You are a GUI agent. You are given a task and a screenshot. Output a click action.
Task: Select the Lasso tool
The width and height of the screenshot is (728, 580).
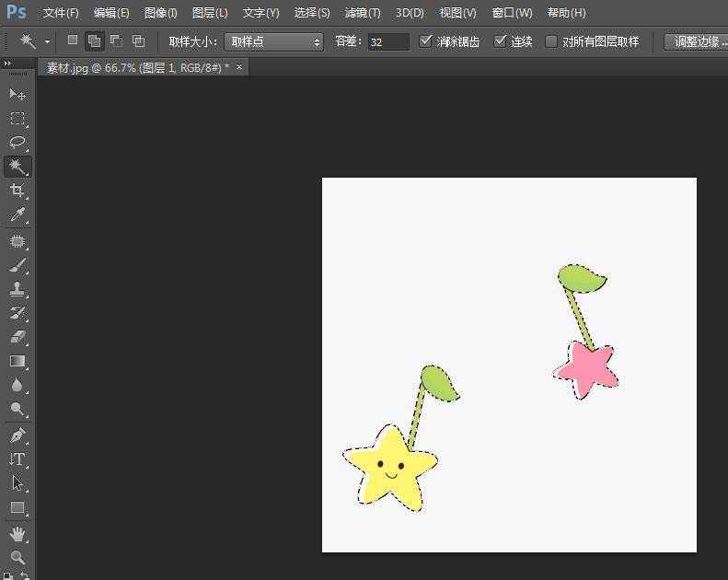click(17, 143)
